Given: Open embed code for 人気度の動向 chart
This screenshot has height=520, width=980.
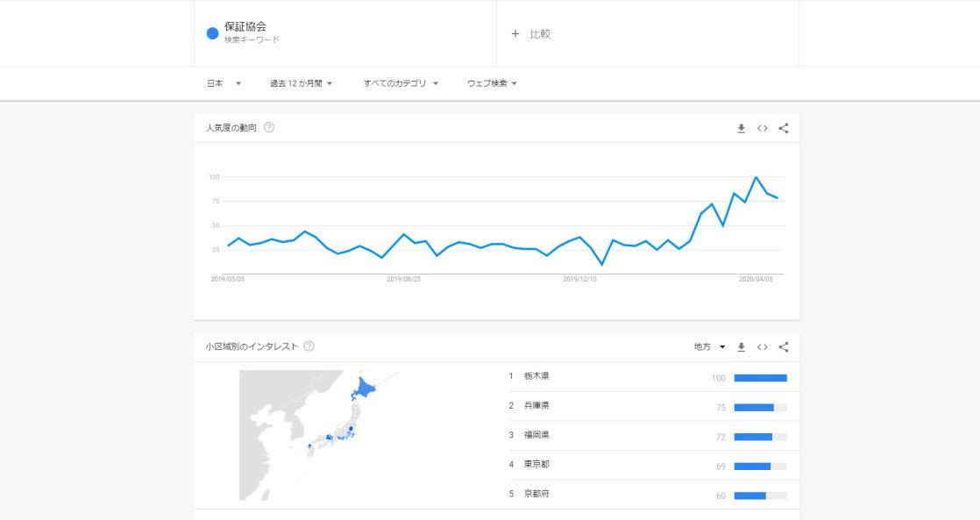Looking at the screenshot, I should (763, 128).
